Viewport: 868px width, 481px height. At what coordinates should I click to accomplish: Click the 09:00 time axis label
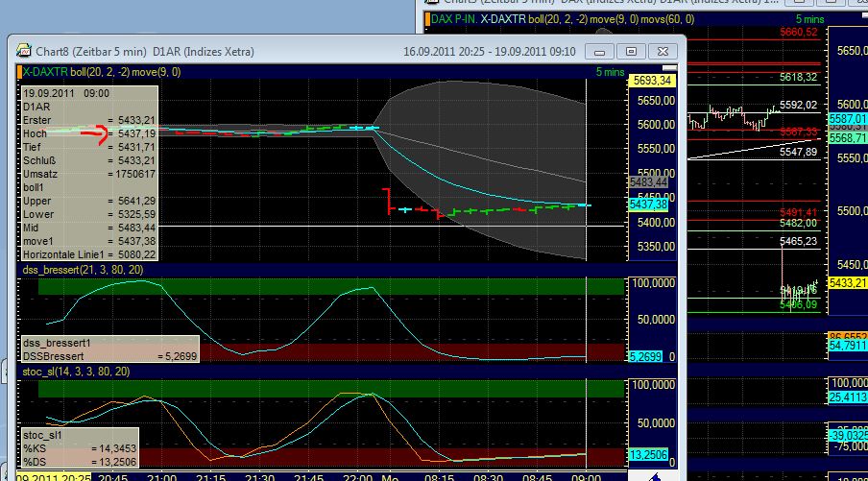pos(586,477)
